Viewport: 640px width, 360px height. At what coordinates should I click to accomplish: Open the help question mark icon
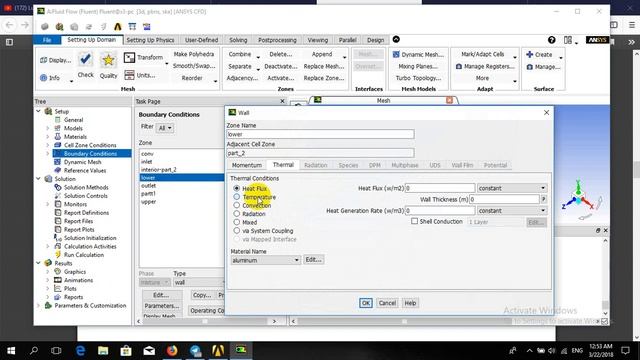tap(551, 40)
